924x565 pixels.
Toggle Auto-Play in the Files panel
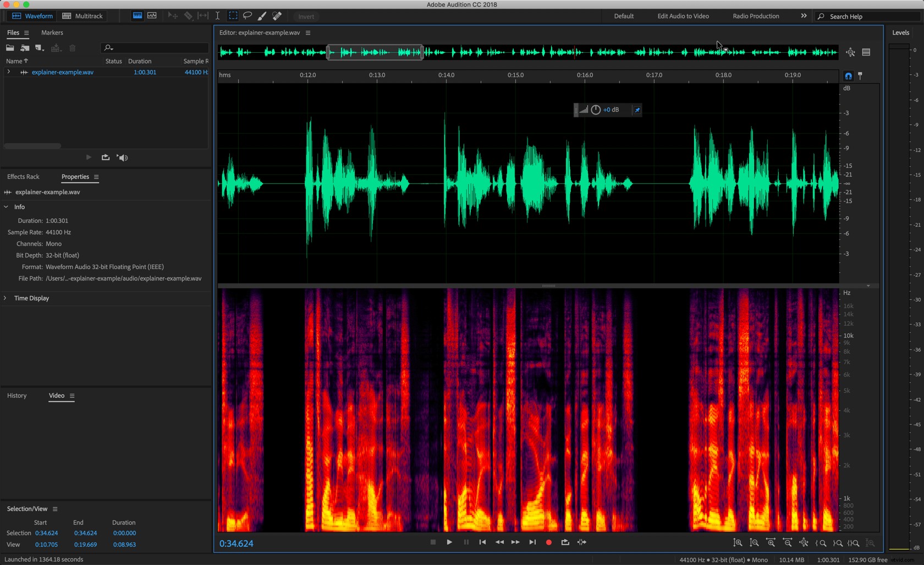click(x=122, y=158)
